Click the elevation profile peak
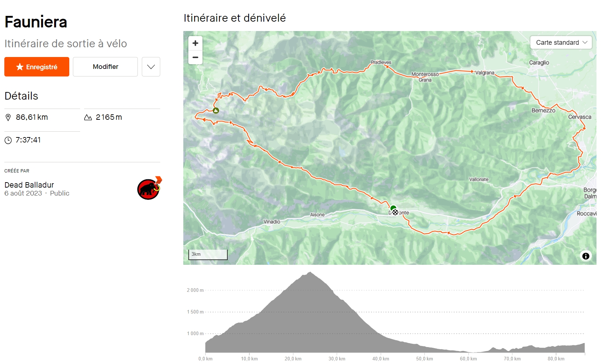The width and height of the screenshot is (603, 364). 310,273
